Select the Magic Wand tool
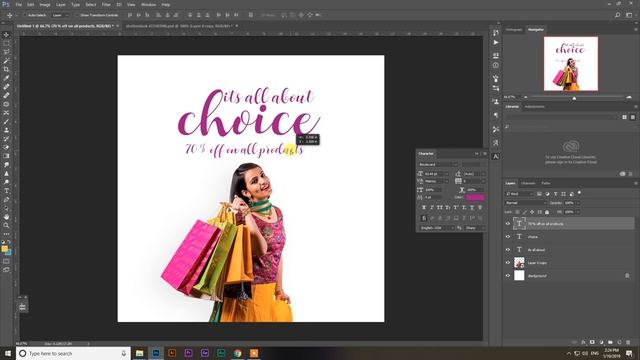This screenshot has height=360, width=640. (6, 60)
